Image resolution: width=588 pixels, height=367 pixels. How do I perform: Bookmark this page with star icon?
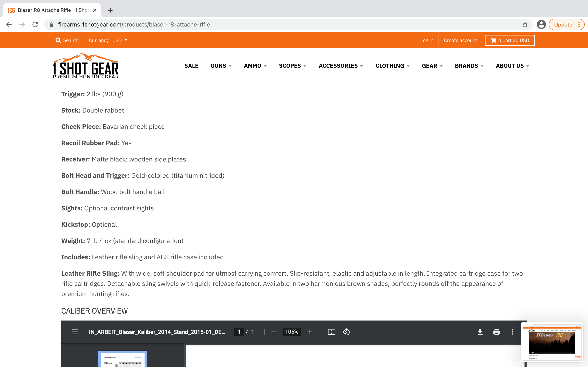[x=525, y=24]
